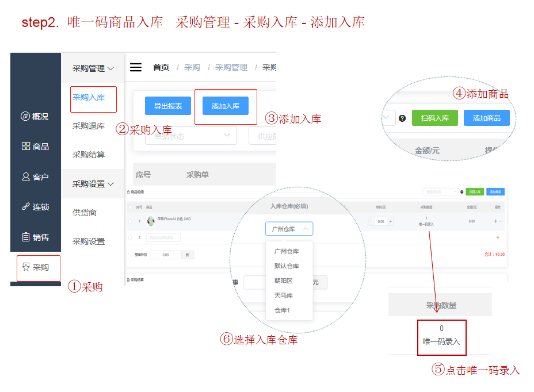Go to 首页 in the breadcrumb
The image size is (534, 392).
point(161,67)
